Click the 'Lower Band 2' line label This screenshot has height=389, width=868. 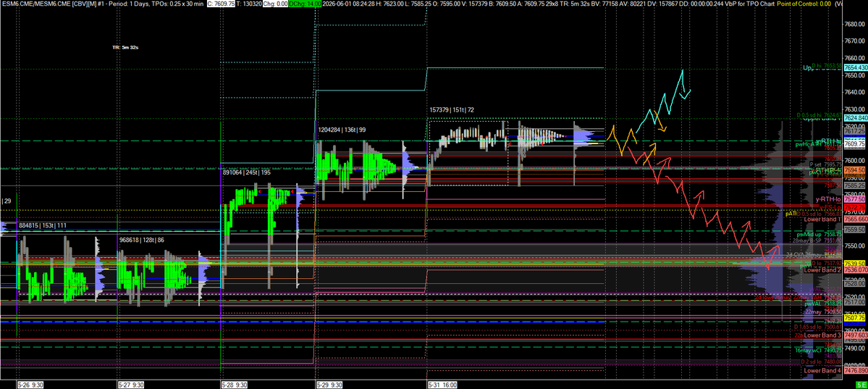pos(822,270)
